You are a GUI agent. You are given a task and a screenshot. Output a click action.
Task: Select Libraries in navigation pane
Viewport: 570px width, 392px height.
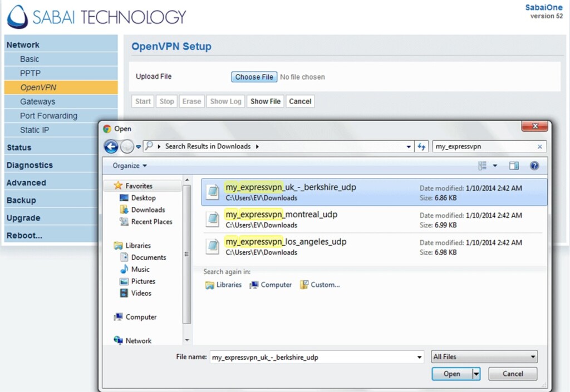click(x=132, y=246)
